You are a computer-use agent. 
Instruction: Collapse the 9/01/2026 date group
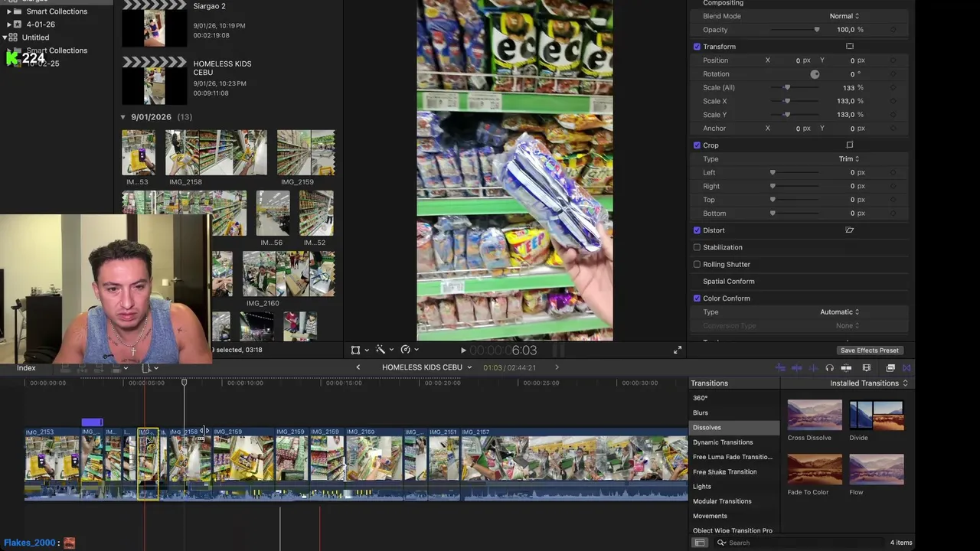click(x=123, y=117)
